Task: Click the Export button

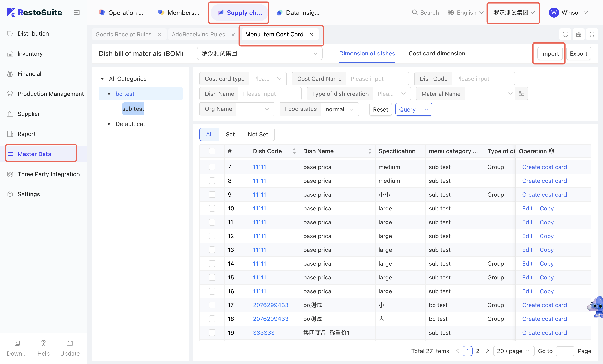Action: [578, 54]
